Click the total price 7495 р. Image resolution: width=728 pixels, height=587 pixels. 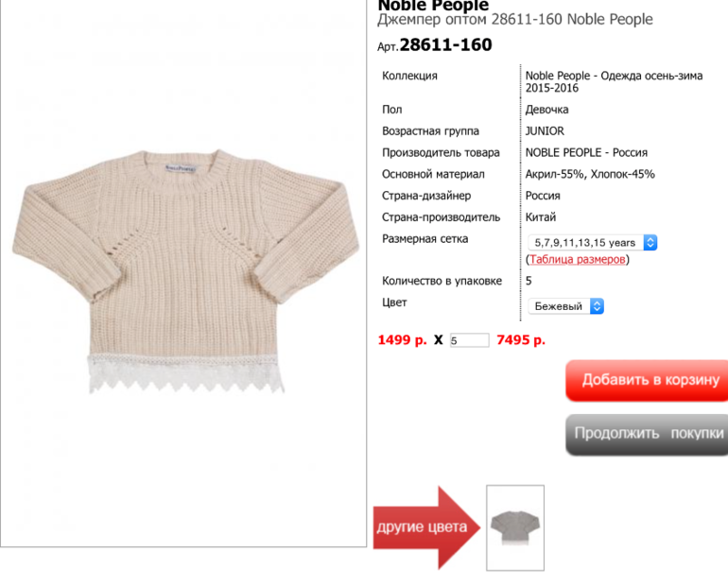[521, 340]
